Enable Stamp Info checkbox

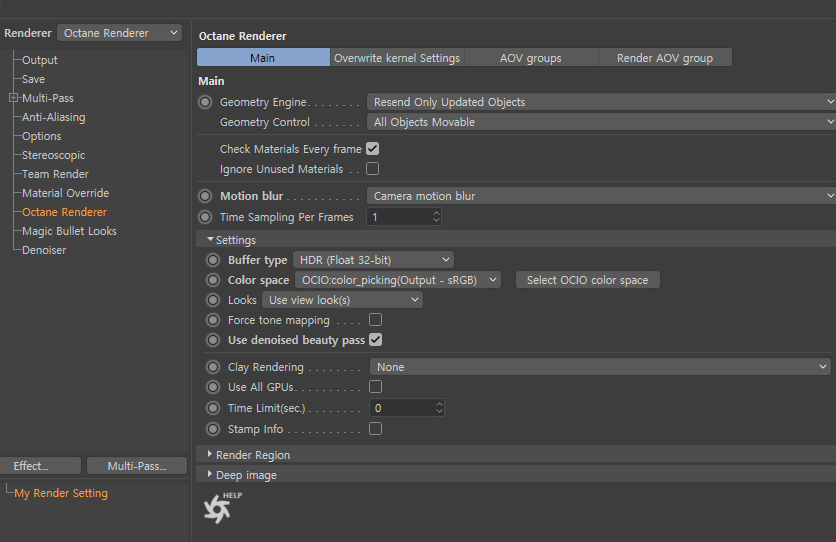click(x=375, y=428)
